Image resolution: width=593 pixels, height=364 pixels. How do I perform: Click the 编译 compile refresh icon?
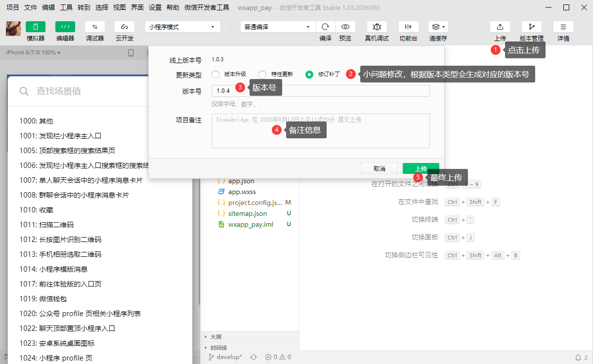point(325,27)
